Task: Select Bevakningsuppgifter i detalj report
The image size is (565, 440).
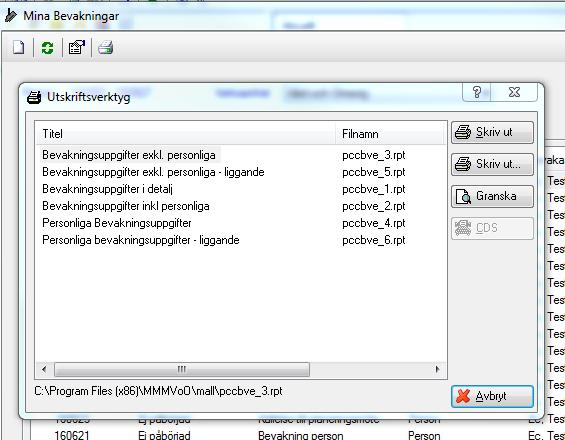Action: click(x=223, y=189)
